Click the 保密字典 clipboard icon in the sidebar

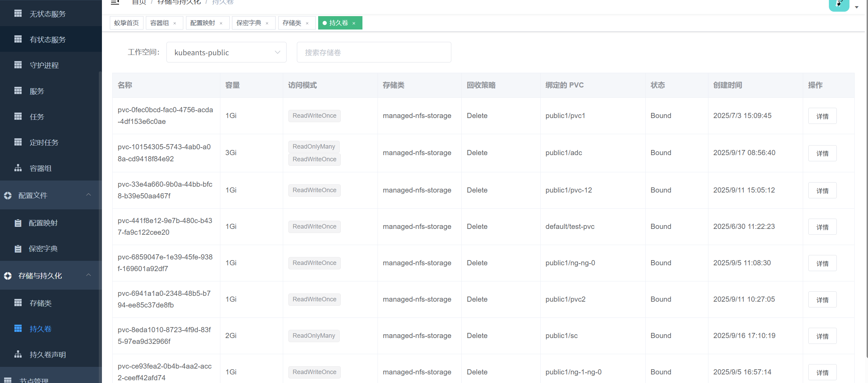coord(18,248)
